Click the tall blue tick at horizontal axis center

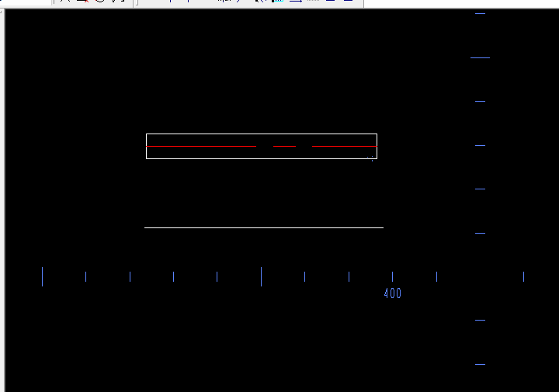click(261, 276)
